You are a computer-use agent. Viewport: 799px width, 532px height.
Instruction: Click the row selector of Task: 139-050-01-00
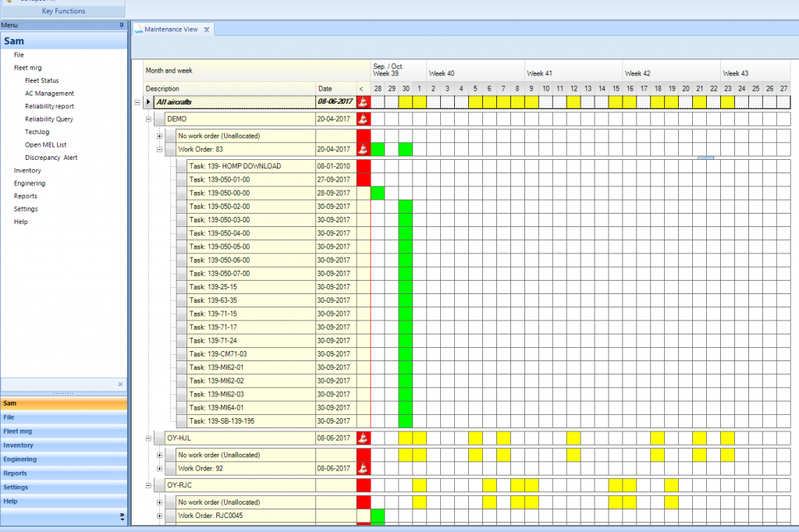point(181,179)
